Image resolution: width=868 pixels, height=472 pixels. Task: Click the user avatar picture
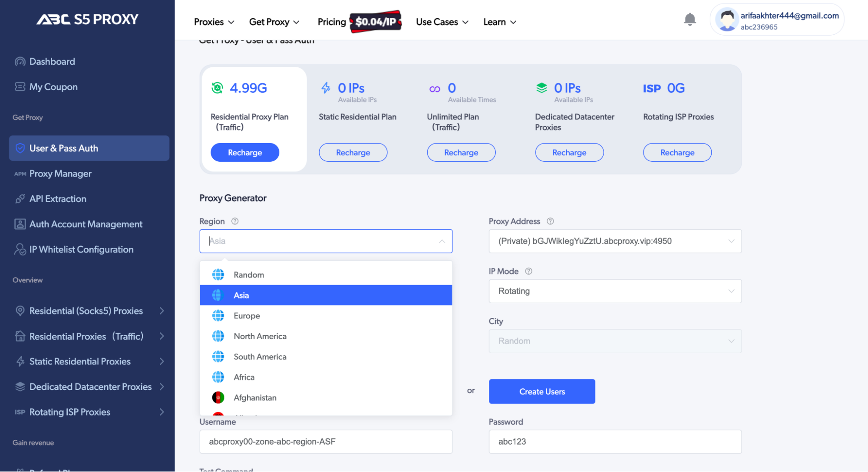tap(726, 20)
